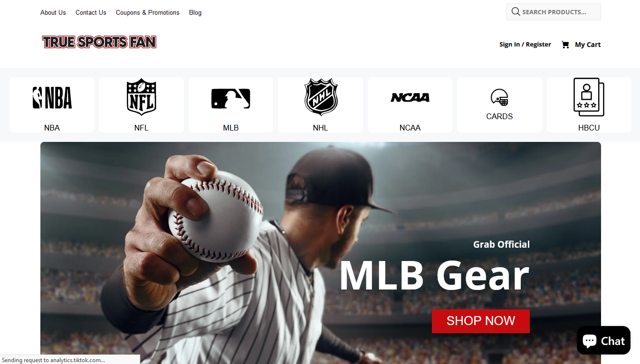This screenshot has height=364, width=640.
Task: Click the shopping cart icon
Action: 565,45
